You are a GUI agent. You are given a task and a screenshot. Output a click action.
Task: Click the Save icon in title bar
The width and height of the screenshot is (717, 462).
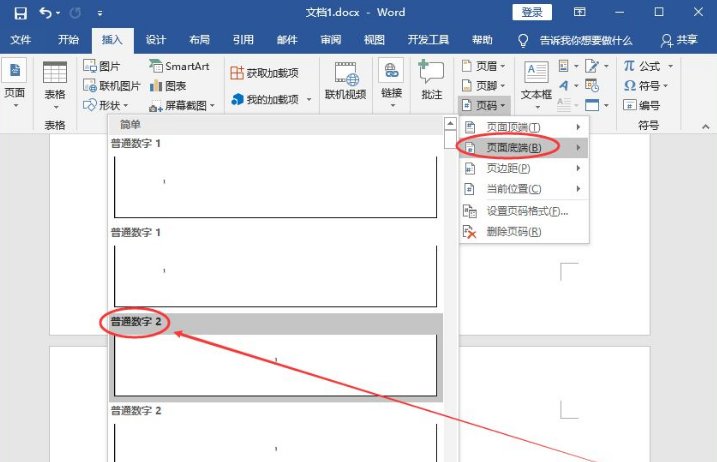21,13
